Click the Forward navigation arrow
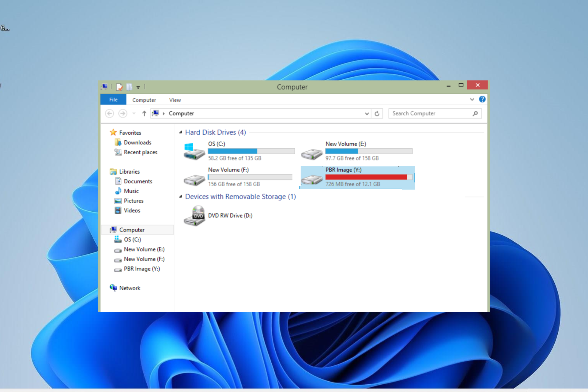This screenshot has width=588, height=392. [123, 114]
